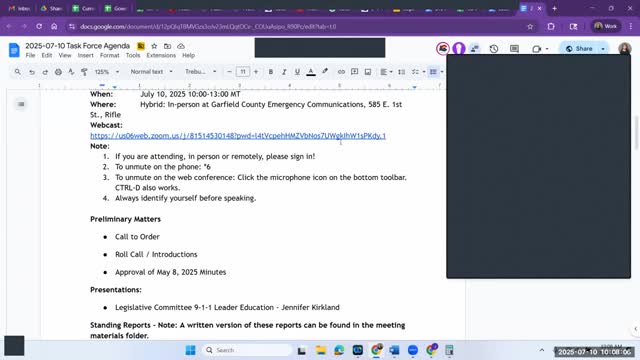Open the text color picker
The image size is (640, 360).
(311, 72)
